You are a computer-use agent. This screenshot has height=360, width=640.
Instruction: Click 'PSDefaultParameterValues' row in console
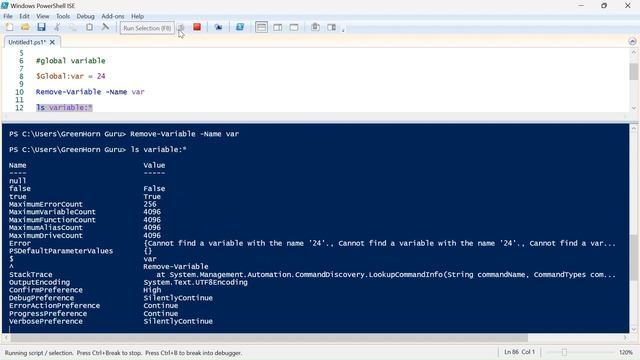(61, 251)
